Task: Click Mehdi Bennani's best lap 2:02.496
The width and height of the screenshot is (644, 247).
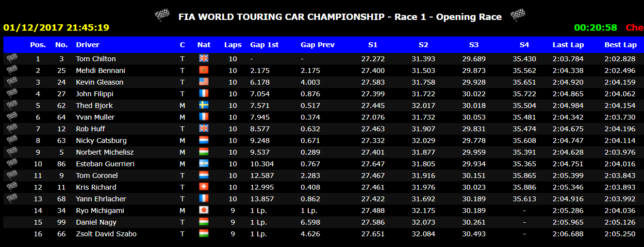Action: coord(620,71)
